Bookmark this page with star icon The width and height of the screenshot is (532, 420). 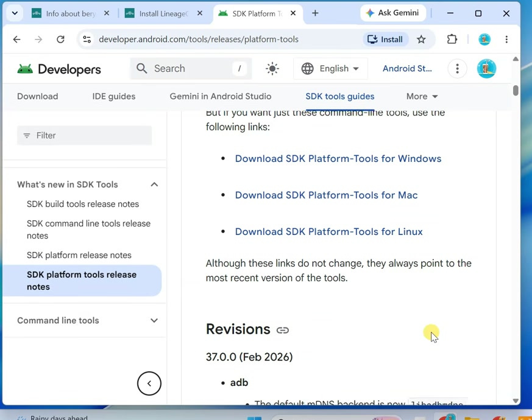pyautogui.click(x=421, y=40)
